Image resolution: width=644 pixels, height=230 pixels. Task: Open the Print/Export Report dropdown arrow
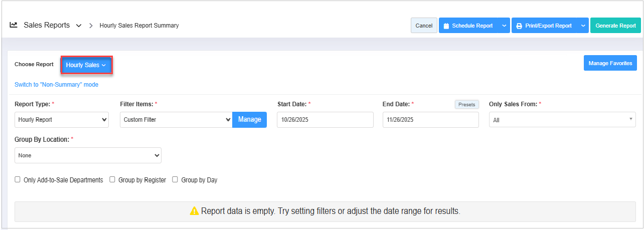pos(582,26)
